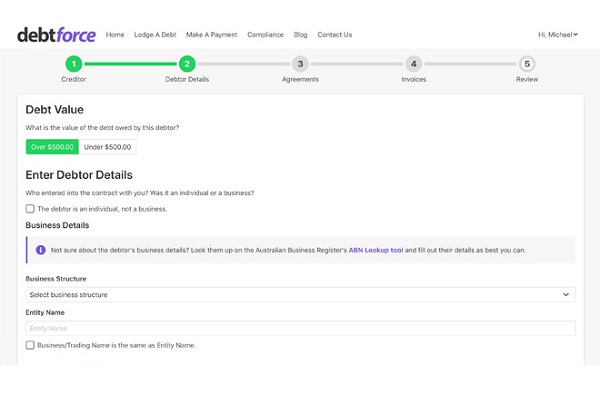600x400 pixels.
Task: Go to step 1 Creditor circle
Action: (74, 64)
